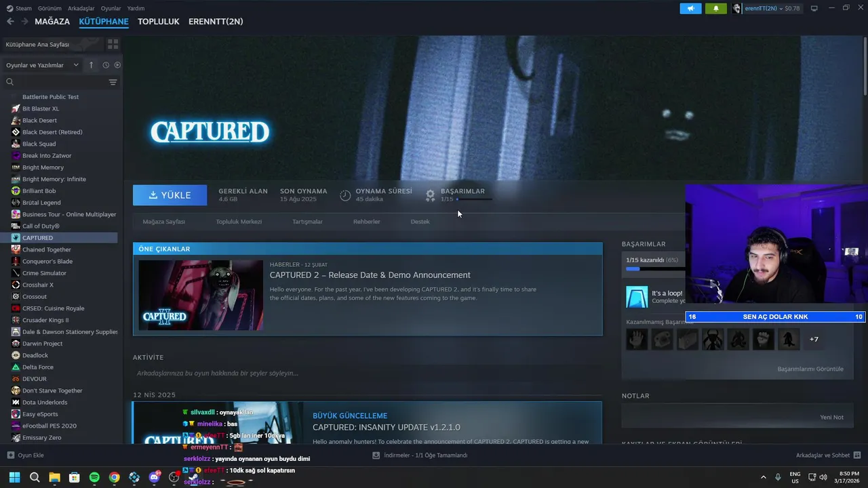Screen dimensions: 868x488
Task: Click the play time clock icon
Action: [x=345, y=195]
